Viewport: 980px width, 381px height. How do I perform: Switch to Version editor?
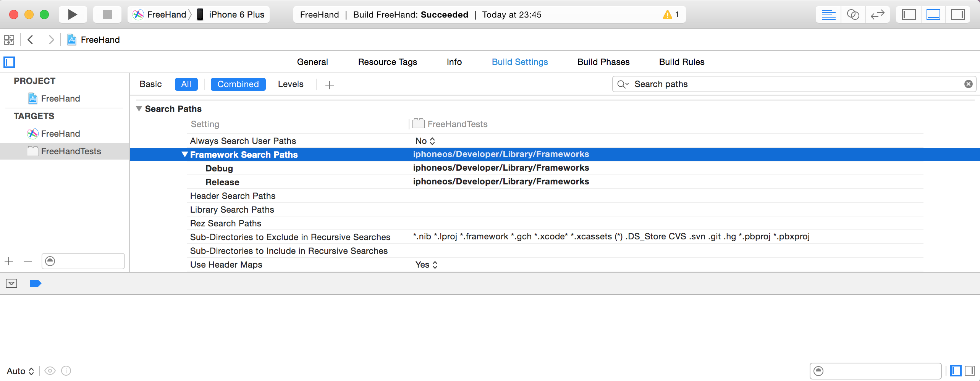point(877,15)
